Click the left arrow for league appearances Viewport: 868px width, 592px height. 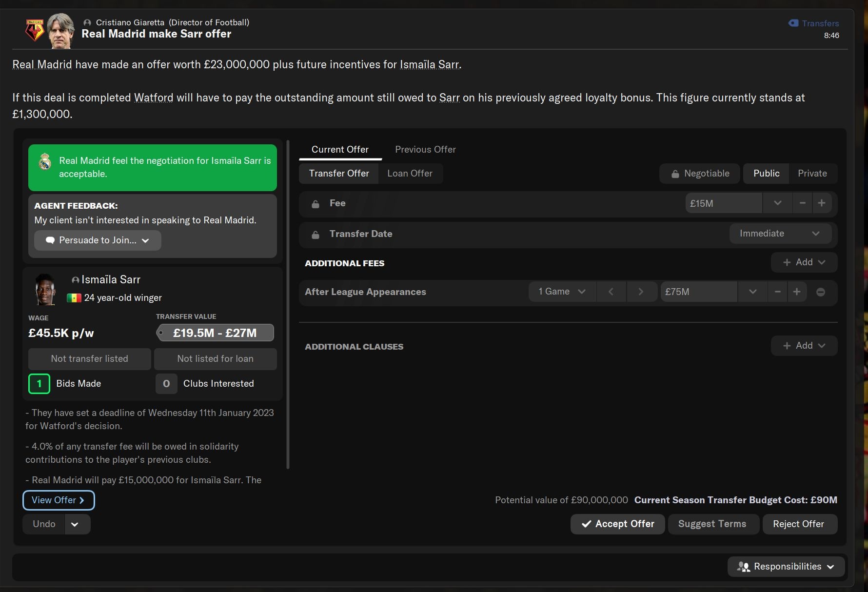tap(611, 292)
